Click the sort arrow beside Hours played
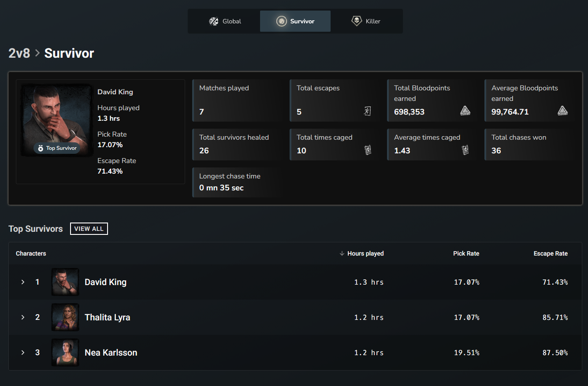588x386 pixels. [x=342, y=253]
